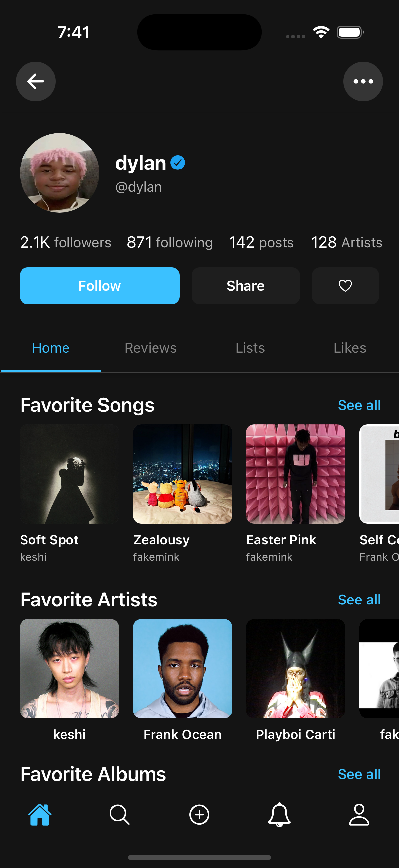This screenshot has width=399, height=868.
Task: Expand Favorite Artists with See all
Action: coord(359,600)
